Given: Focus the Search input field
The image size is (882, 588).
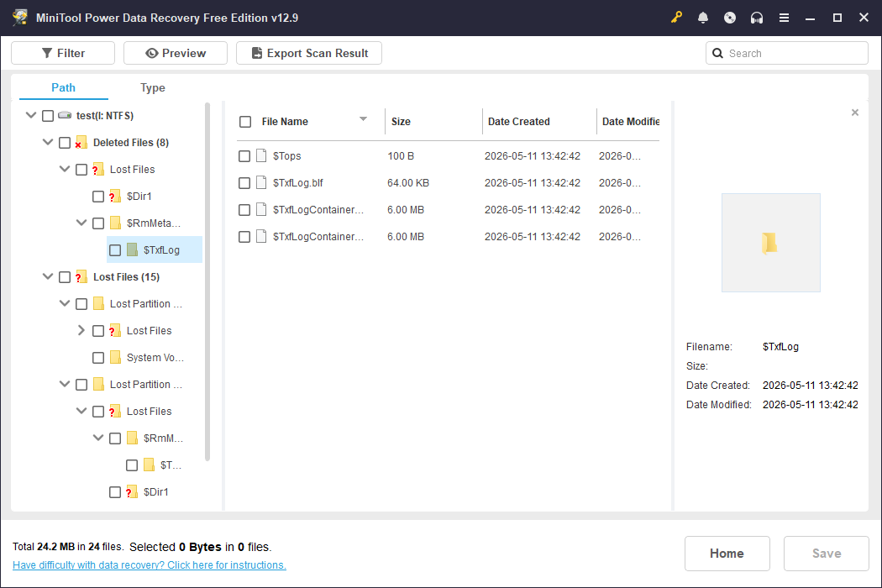Looking at the screenshot, I should tap(787, 53).
